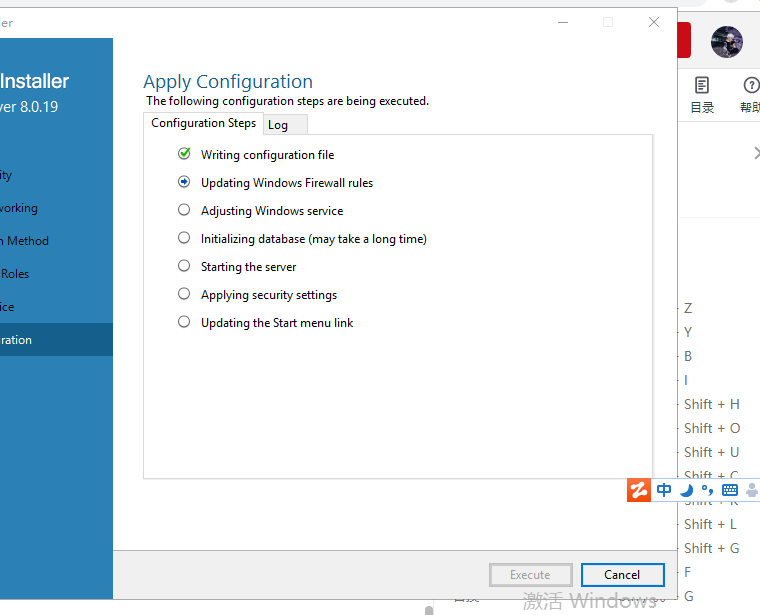Click blue arrow icon beside Updating Windows Firewall rules
Screen dimensions: 760x615
coord(184,182)
